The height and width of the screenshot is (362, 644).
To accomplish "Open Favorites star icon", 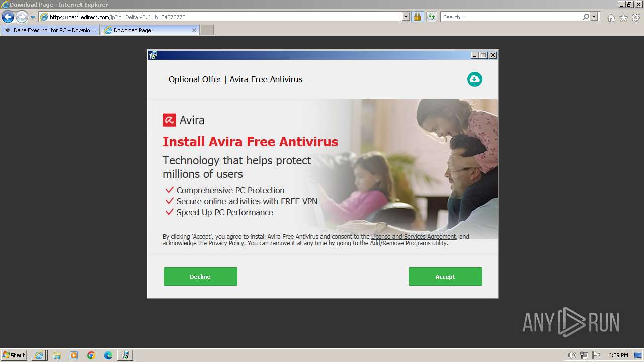I will pyautogui.click(x=623, y=18).
